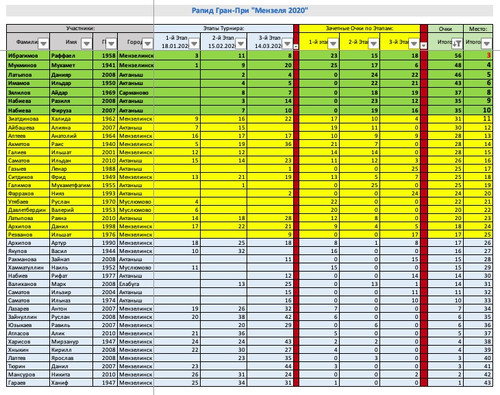Select the Этапы Турнира header cell
The image size is (500, 395).
point(224,28)
